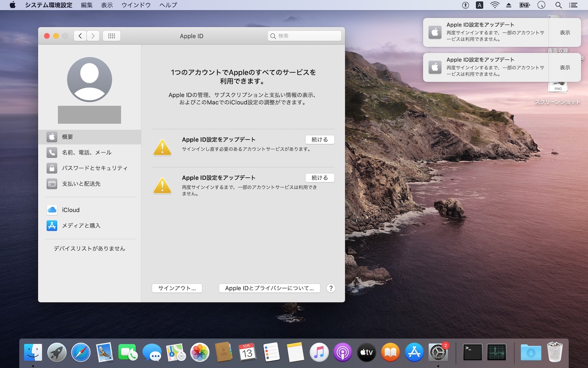
Task: Click 表示 on the lower notification
Action: coord(565,68)
